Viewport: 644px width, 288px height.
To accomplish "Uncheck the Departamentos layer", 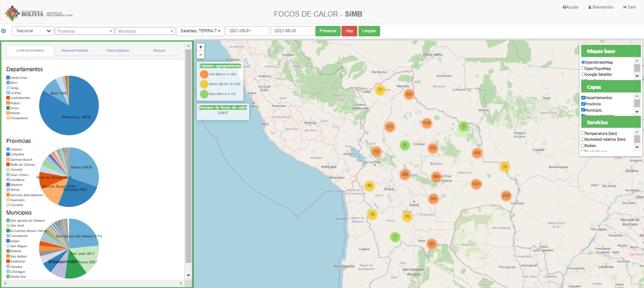I will pos(583,98).
